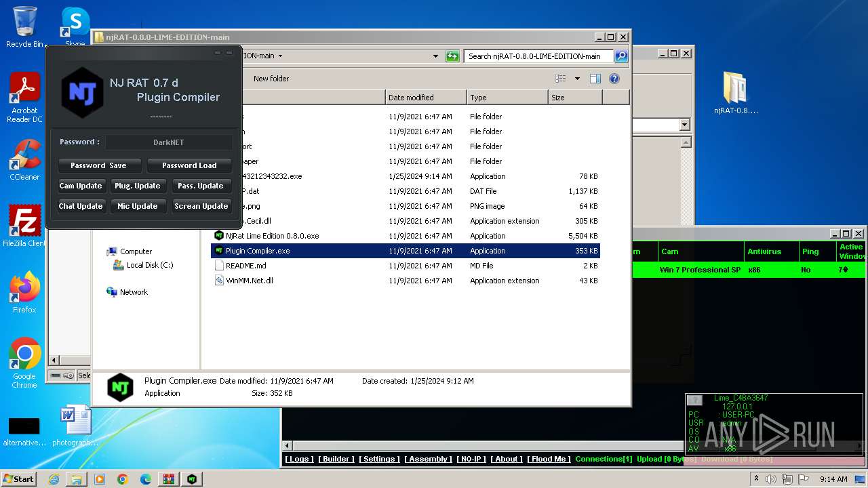Switch to the NJ app taskbar icon
The height and width of the screenshot is (488, 868).
192,479
